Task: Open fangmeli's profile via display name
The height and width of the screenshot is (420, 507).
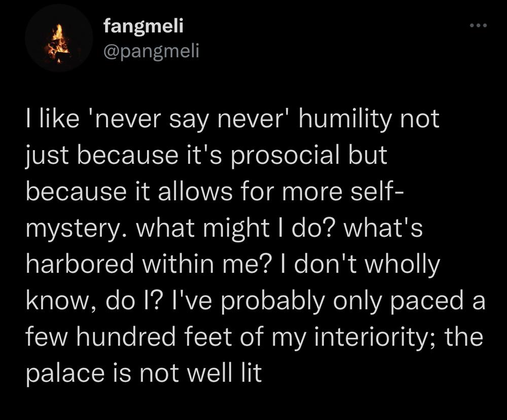Action: pyautogui.click(x=143, y=26)
